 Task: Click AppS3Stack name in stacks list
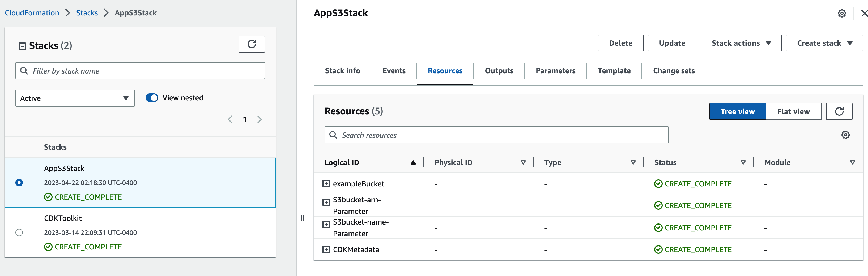[64, 168]
